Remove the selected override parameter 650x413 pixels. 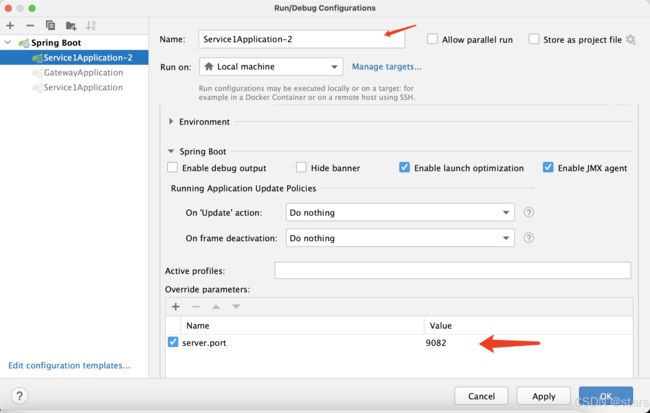(x=196, y=306)
